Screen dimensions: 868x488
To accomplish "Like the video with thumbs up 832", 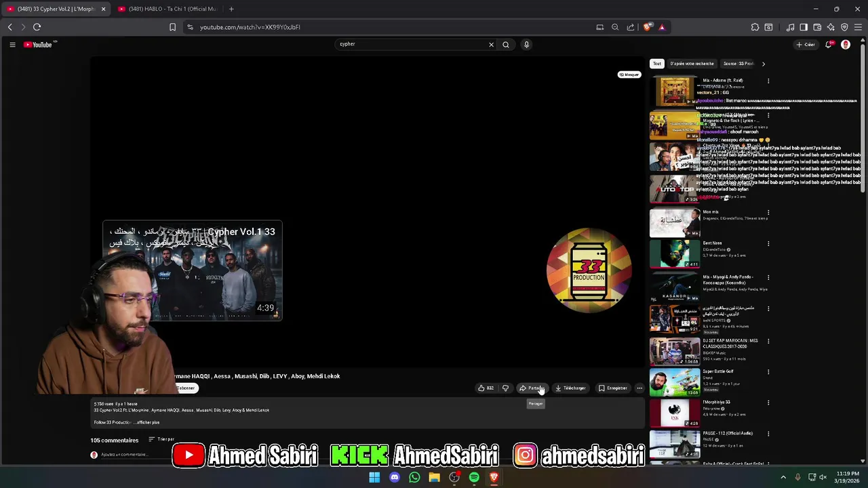I will [486, 388].
